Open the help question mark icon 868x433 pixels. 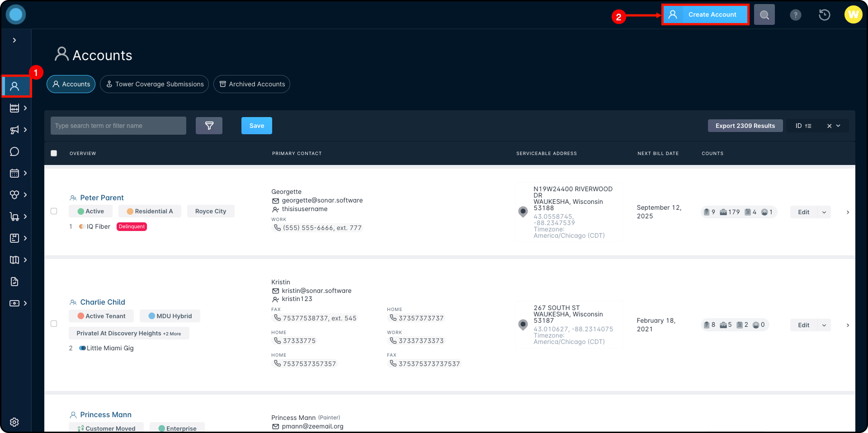[x=795, y=15]
